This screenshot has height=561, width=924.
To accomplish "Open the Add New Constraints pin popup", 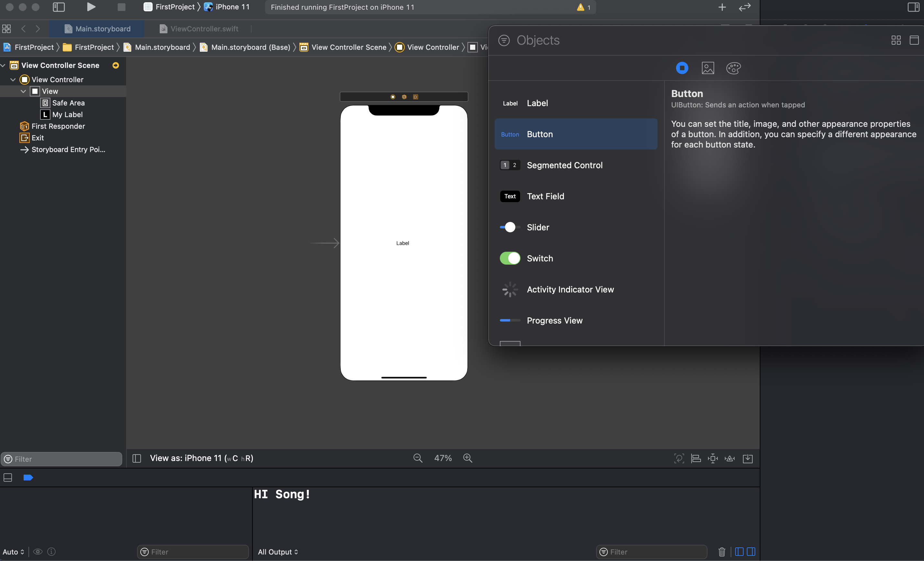I will coord(713,458).
